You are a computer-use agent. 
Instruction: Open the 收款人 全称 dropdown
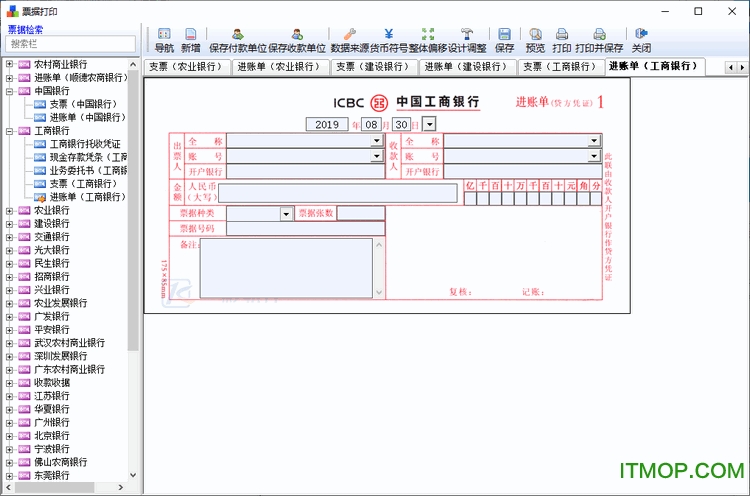(594, 141)
